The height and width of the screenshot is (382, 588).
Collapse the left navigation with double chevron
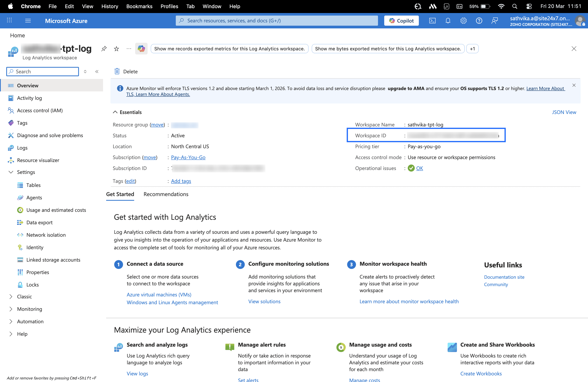coord(97,71)
